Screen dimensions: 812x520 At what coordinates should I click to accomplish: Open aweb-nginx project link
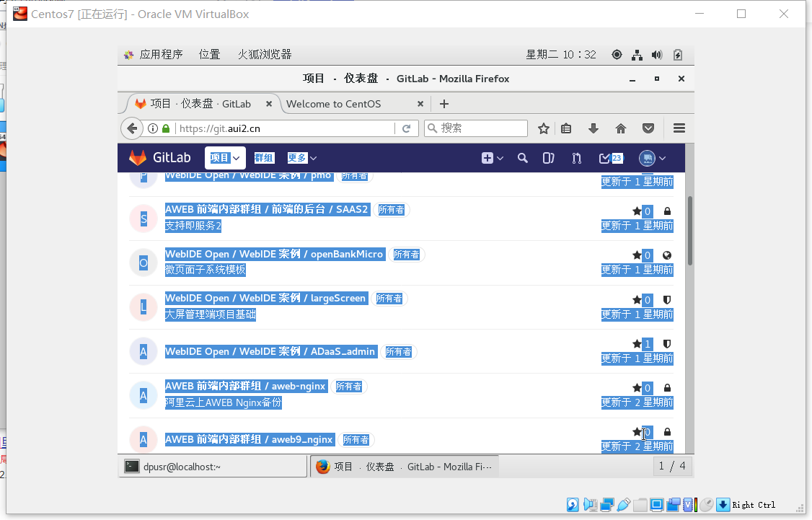coord(246,386)
